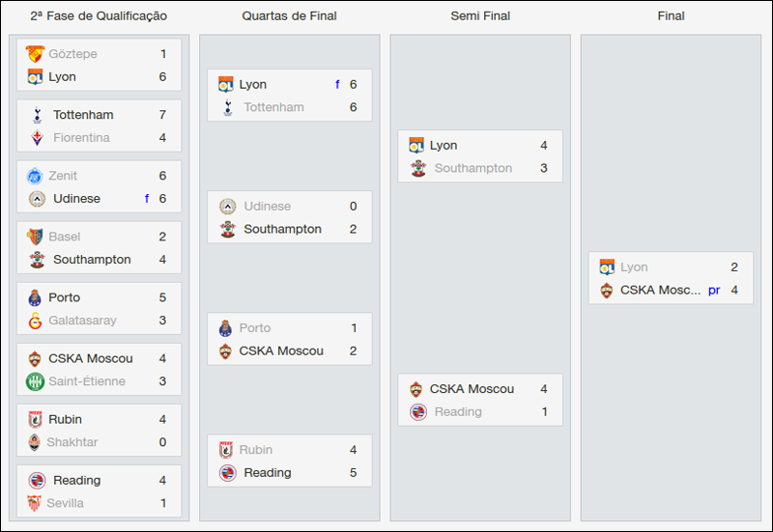The height and width of the screenshot is (532, 773).
Task: Click Rubin crest in the quarter-finals
Action: coord(227,450)
